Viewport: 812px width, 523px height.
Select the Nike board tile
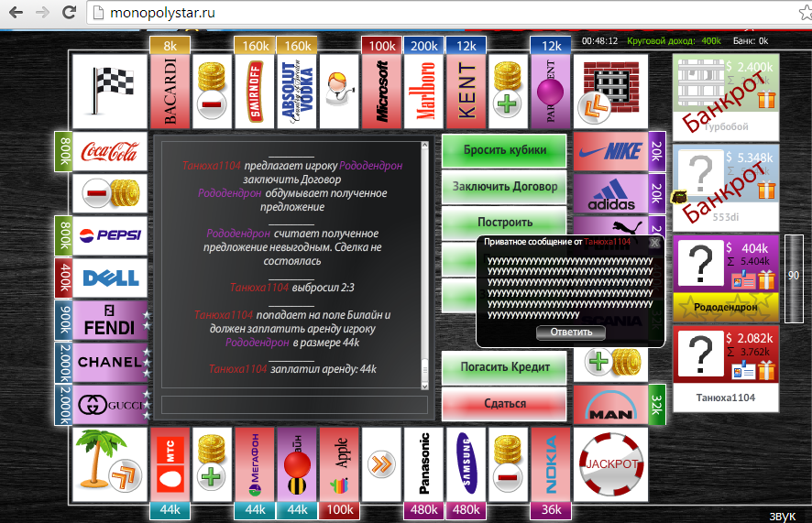[x=611, y=151]
